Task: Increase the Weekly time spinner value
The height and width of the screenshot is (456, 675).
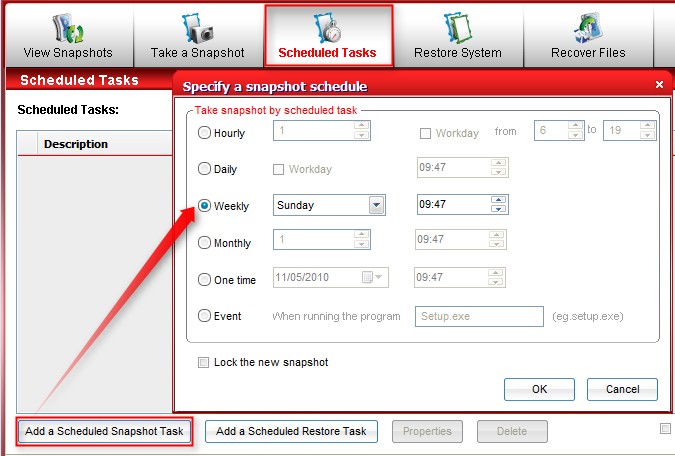Action: [499, 200]
